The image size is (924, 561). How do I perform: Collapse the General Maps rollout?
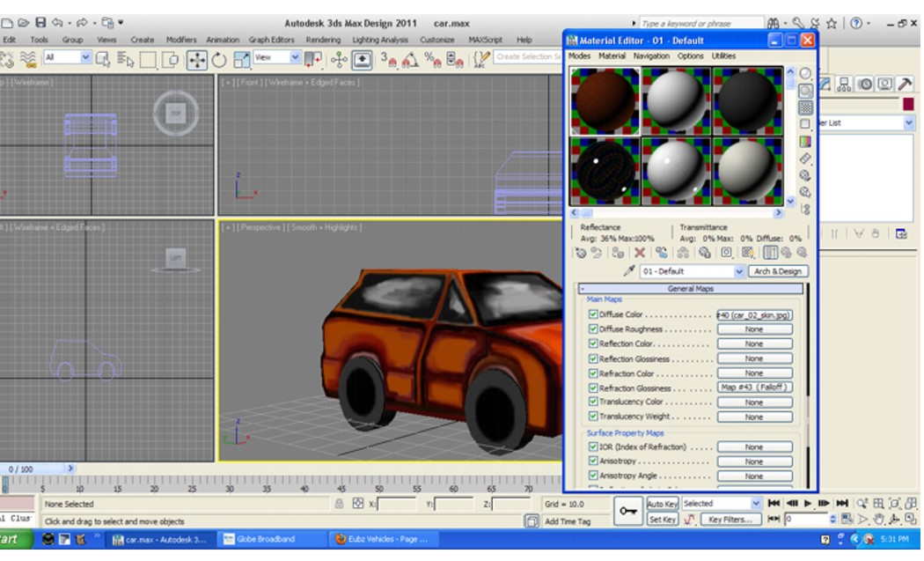[690, 289]
